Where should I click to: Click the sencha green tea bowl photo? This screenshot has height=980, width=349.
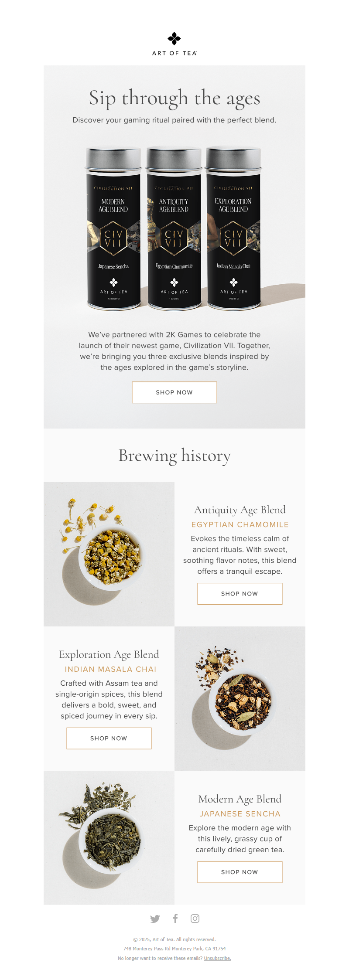click(109, 837)
